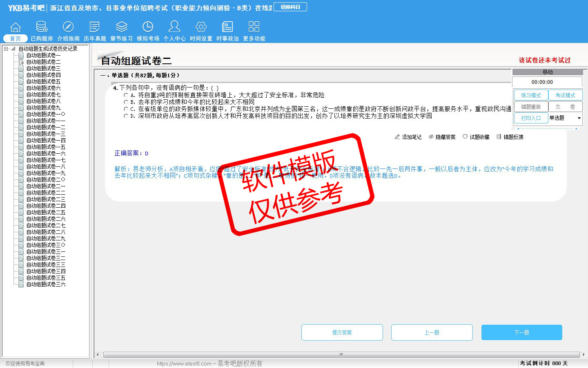Choose option C radio button

coord(126,109)
